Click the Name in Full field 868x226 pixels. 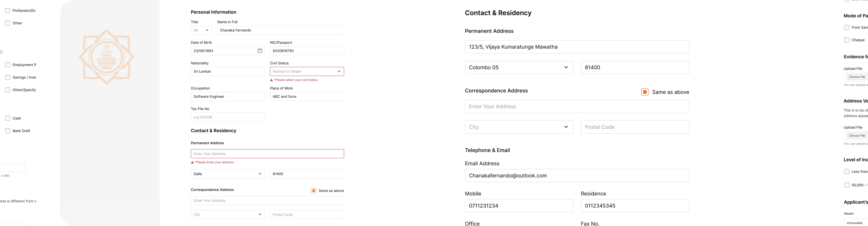coord(280,30)
